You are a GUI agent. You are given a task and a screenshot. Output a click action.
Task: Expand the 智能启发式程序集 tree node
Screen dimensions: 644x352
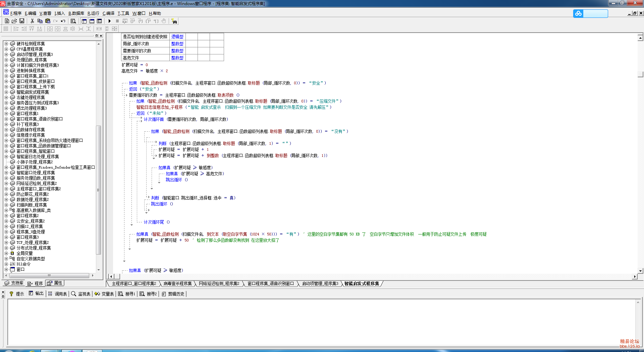(x=6, y=92)
